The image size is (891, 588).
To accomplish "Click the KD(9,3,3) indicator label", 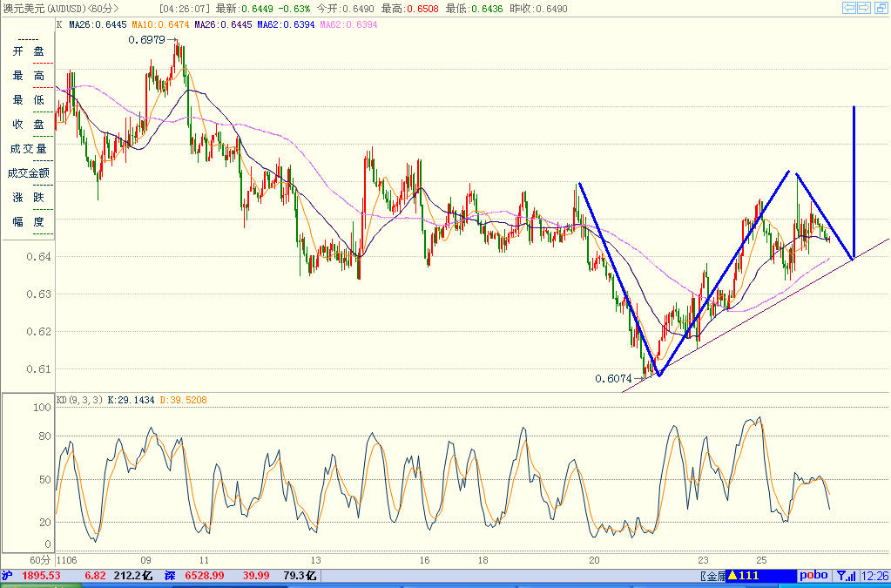I will point(79,400).
